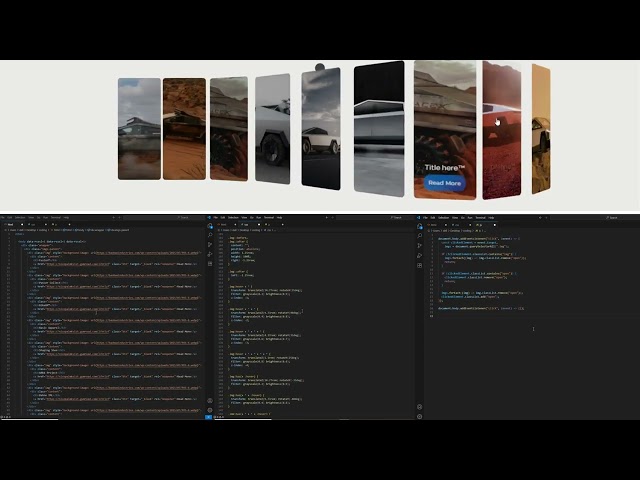640x480 pixels.
Task: Open Help menu in middle CSS window
Action: click(x=279, y=218)
